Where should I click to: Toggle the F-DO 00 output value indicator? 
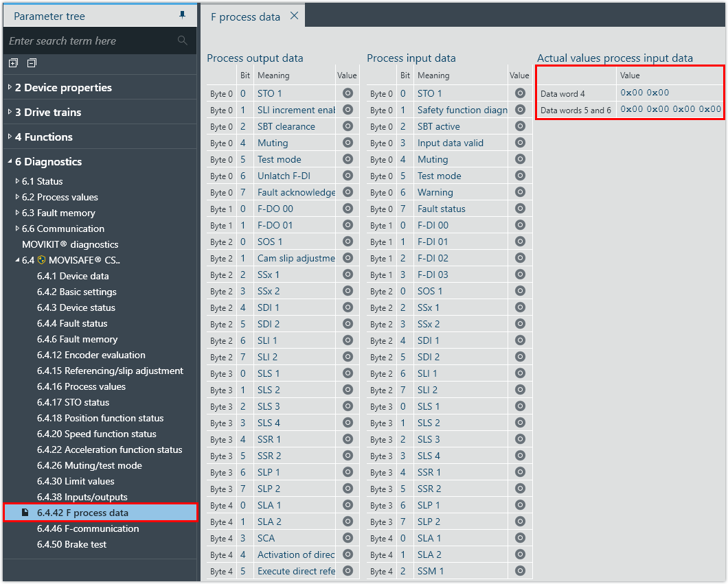coord(348,209)
